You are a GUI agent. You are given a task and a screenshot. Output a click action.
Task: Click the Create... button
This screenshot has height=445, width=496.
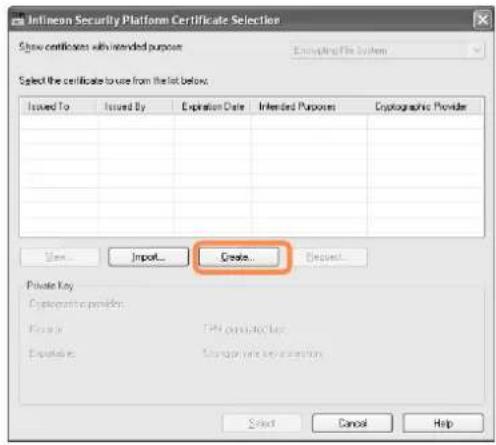pyautogui.click(x=239, y=257)
